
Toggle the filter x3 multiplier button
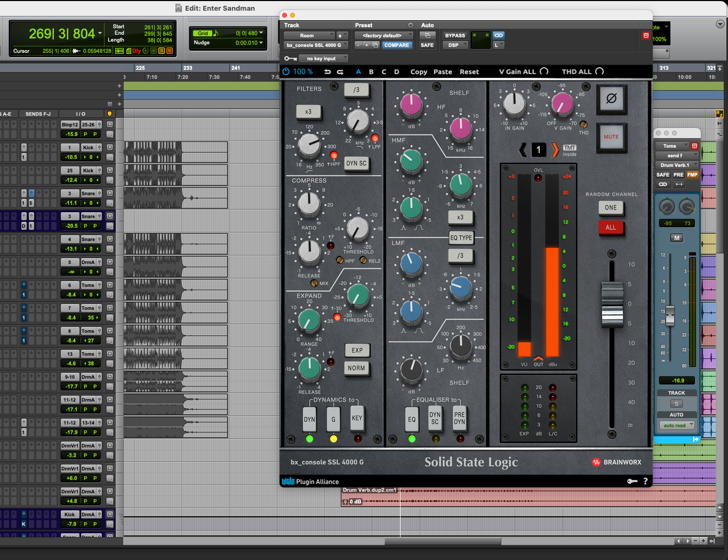pos(308,111)
